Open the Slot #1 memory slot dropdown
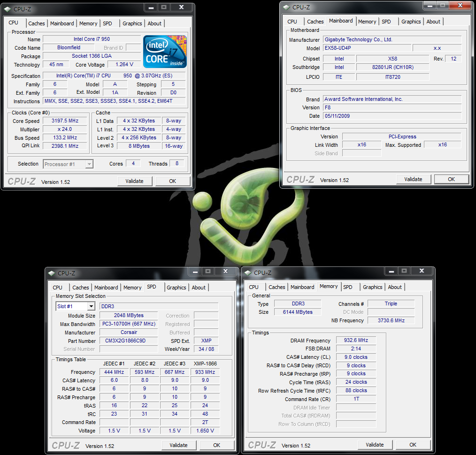 [x=75, y=306]
